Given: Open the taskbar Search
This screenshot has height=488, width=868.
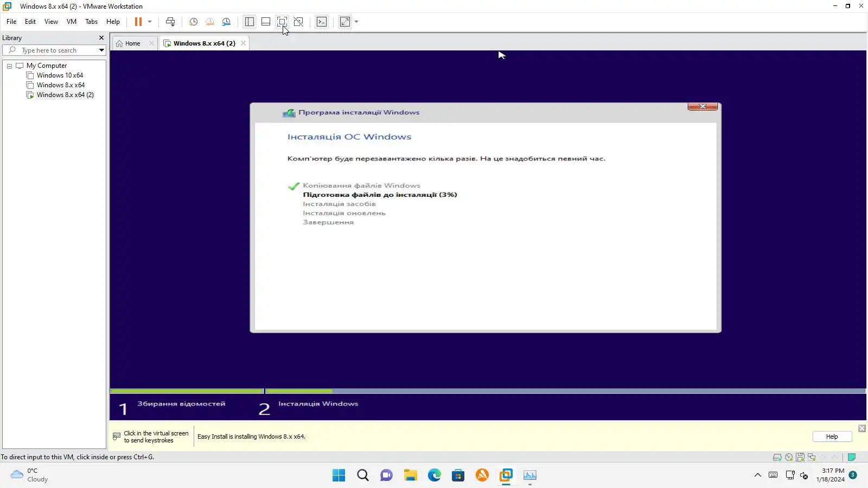Looking at the screenshot, I should point(363,476).
